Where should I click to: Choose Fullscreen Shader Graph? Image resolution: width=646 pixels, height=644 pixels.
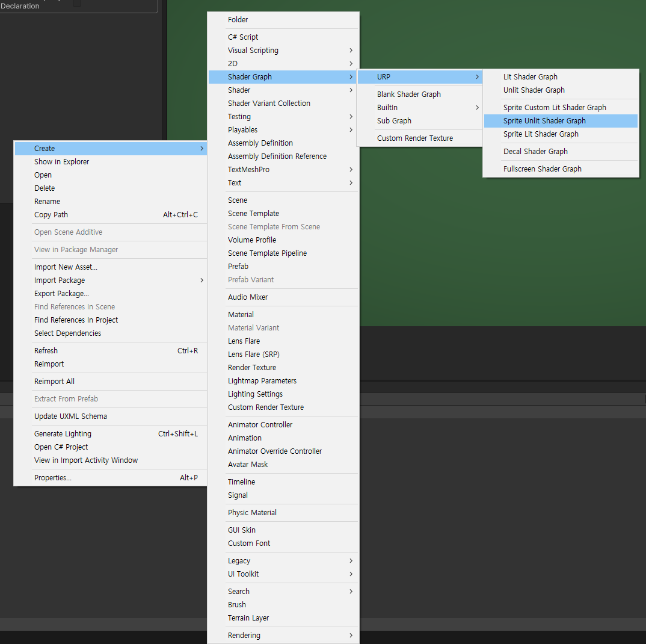(561, 169)
